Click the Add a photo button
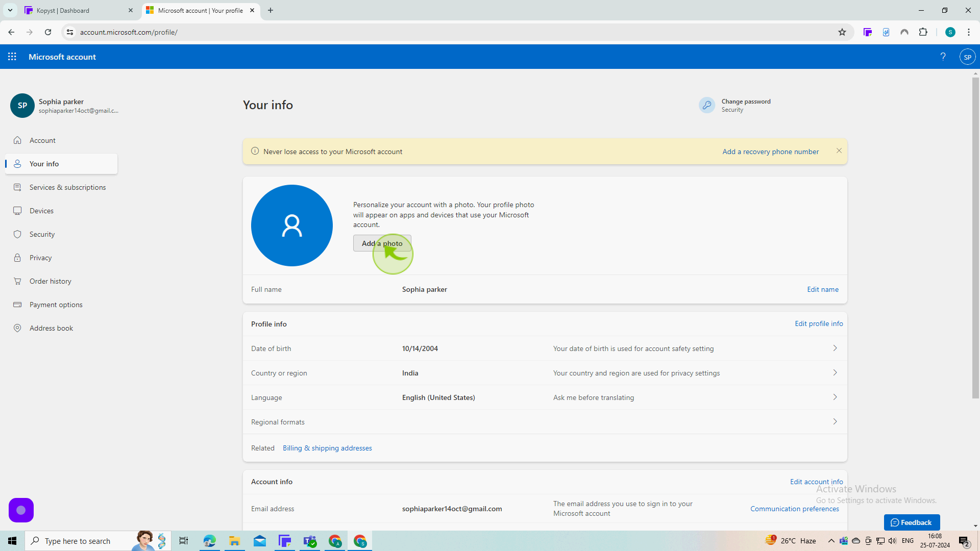 point(382,243)
